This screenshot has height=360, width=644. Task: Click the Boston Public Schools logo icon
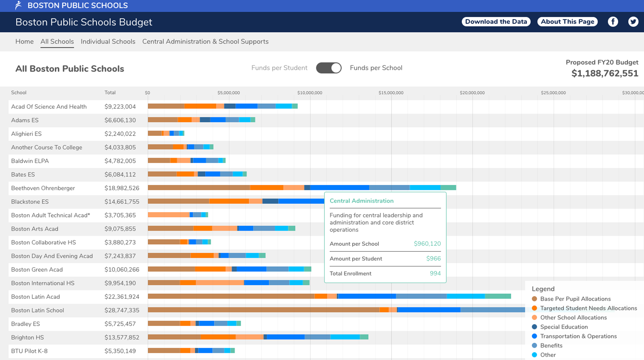19,5
